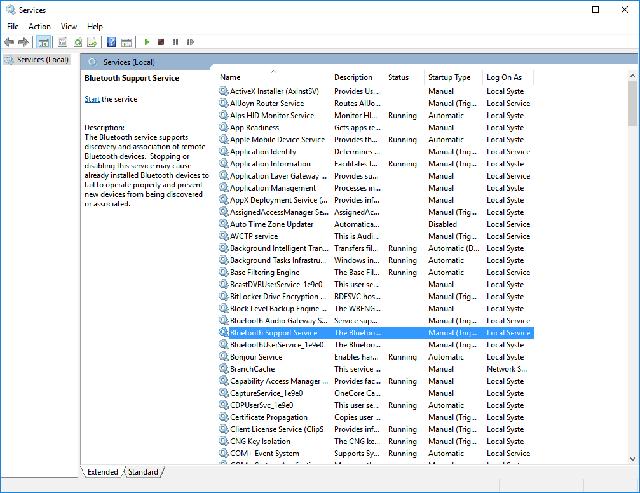Click the gear icon of BranchCache
Image resolution: width=640 pixels, height=493 pixels.
[x=224, y=369]
